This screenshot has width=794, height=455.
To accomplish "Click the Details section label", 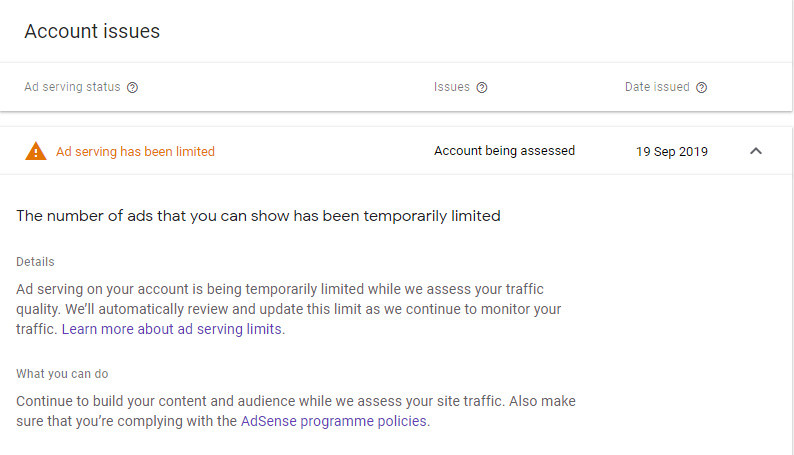I will coord(35,262).
